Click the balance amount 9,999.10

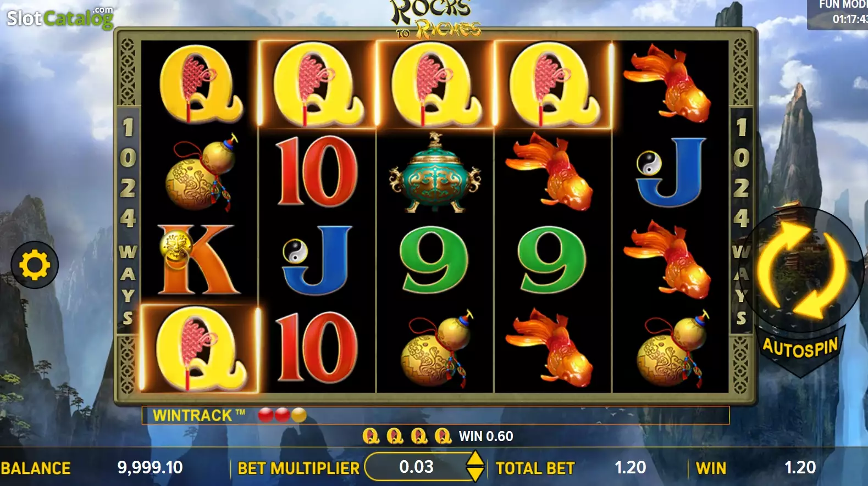150,467
